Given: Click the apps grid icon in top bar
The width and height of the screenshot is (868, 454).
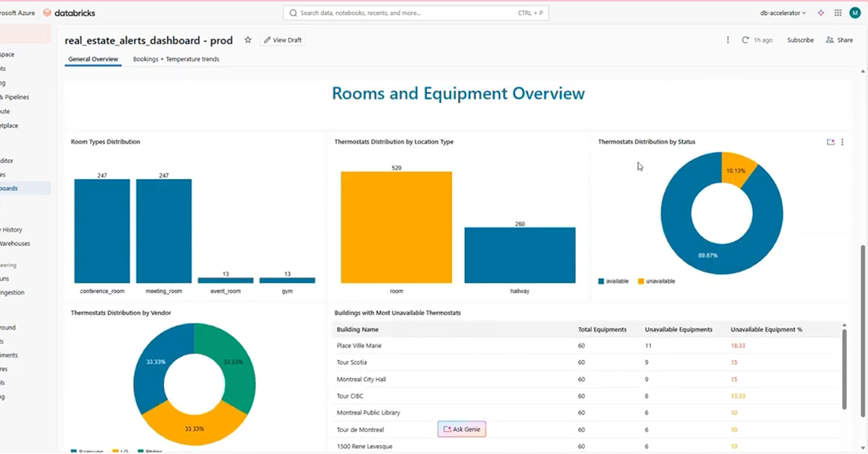Looking at the screenshot, I should (838, 12).
